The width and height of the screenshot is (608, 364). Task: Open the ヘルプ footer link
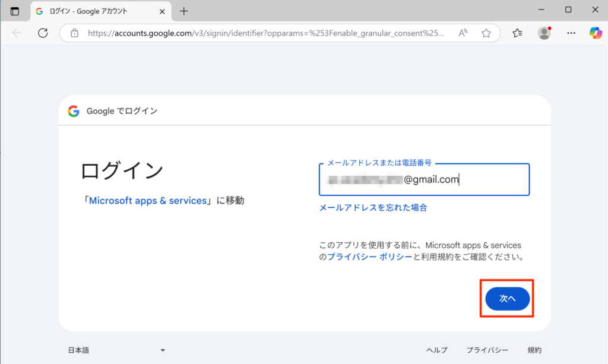[437, 350]
